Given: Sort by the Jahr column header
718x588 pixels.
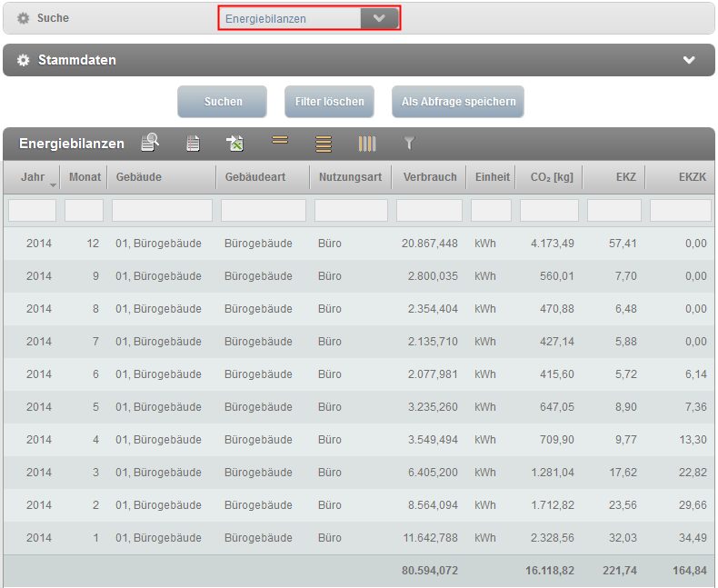Looking at the screenshot, I should (x=33, y=176).
